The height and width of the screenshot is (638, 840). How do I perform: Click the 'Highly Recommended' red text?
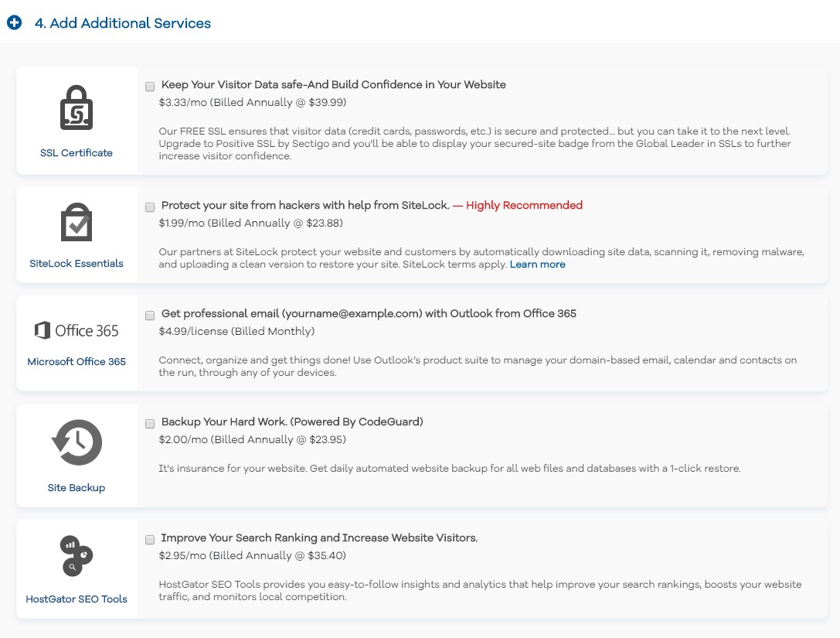click(x=524, y=206)
